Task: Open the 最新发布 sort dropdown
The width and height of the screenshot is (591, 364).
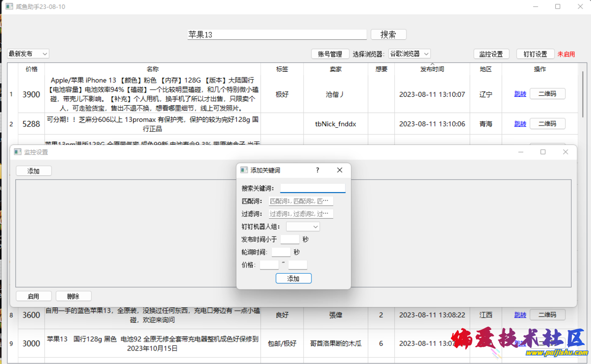Action: click(28, 53)
